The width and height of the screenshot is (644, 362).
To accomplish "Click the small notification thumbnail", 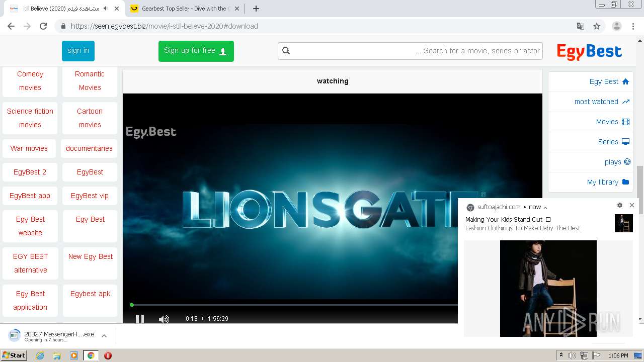I will 624,223.
